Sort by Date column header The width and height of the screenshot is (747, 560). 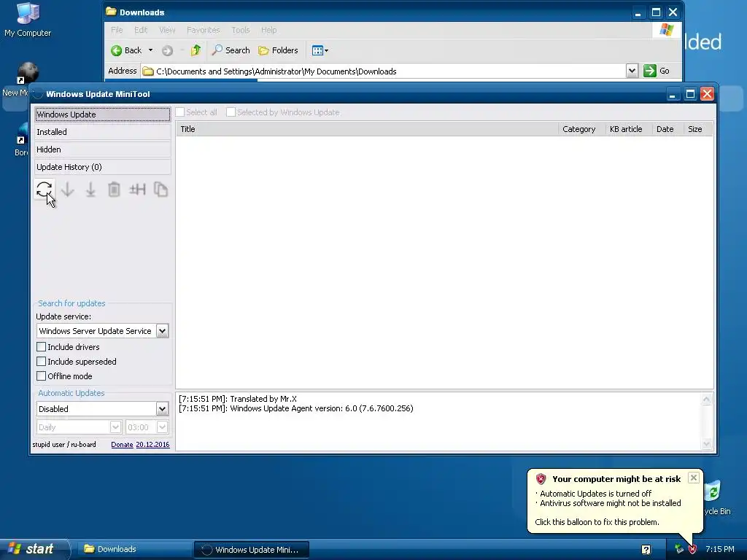(x=667, y=129)
